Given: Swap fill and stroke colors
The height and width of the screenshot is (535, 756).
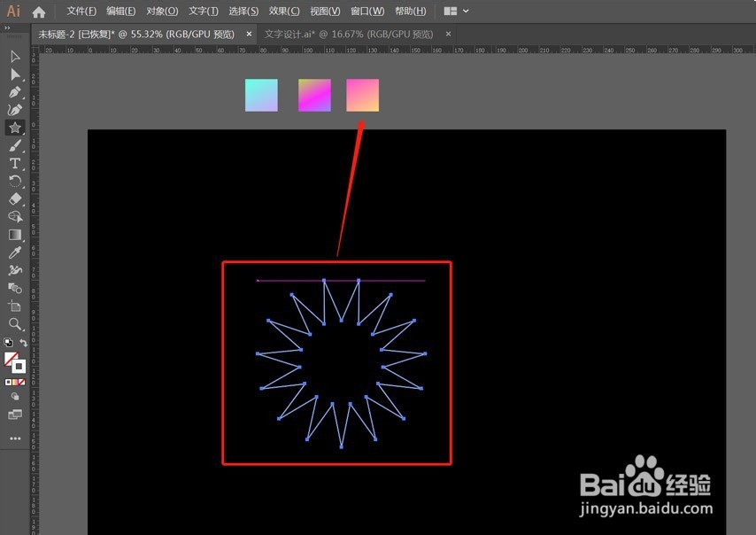Looking at the screenshot, I should (23, 343).
